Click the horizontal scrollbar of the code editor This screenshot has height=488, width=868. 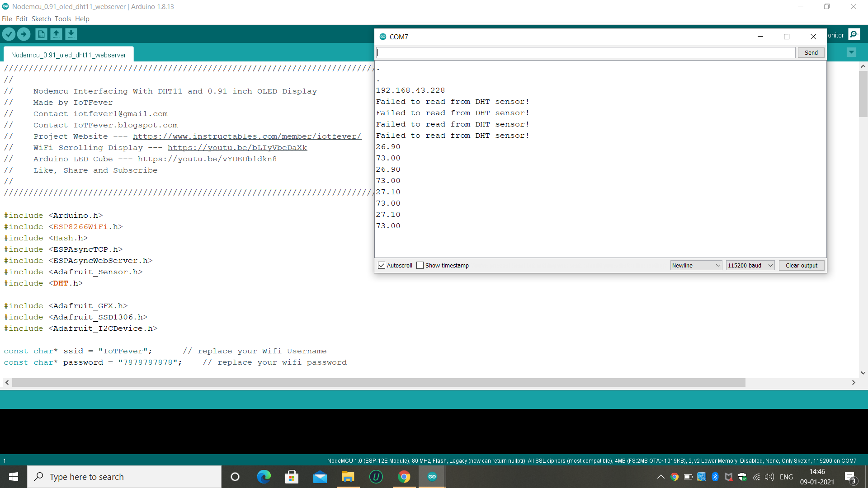coord(379,383)
